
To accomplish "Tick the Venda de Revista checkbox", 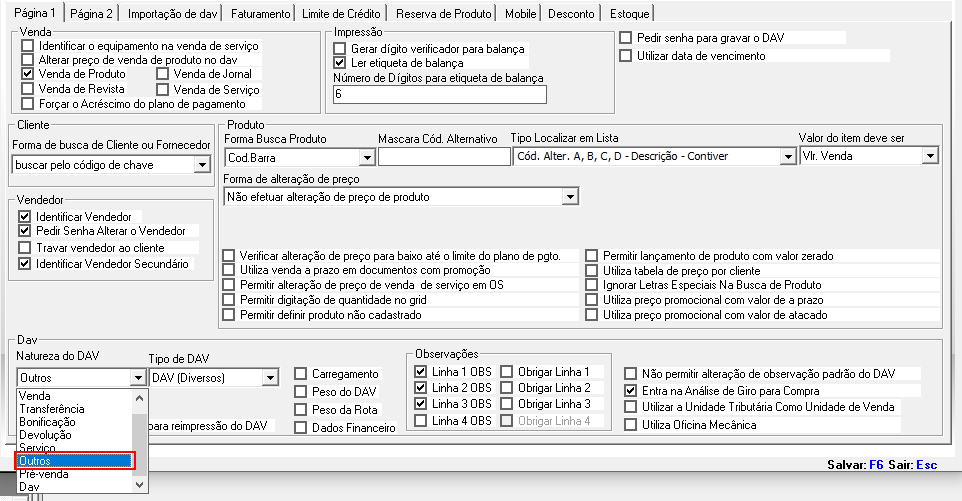I will pos(27,90).
